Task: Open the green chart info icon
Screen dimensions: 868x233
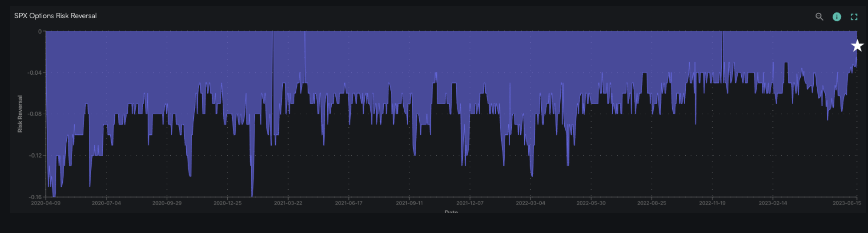Action: (837, 17)
